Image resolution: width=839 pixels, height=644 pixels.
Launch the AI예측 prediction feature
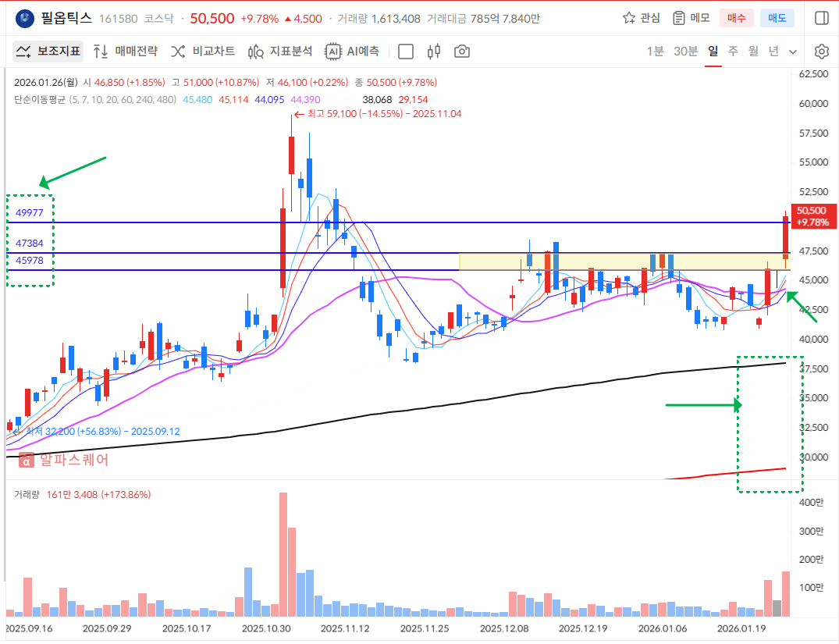point(353,52)
